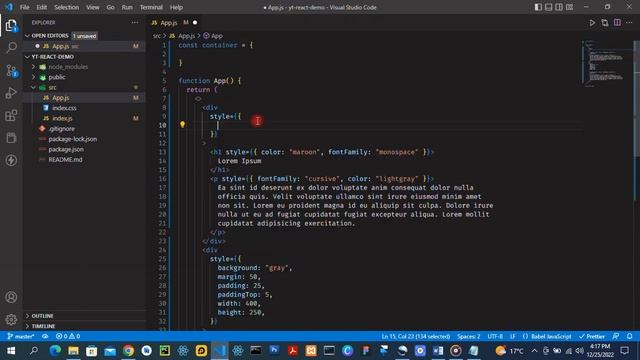640x360 pixels.
Task: Open the Search view in activity bar
Action: pos(11,47)
